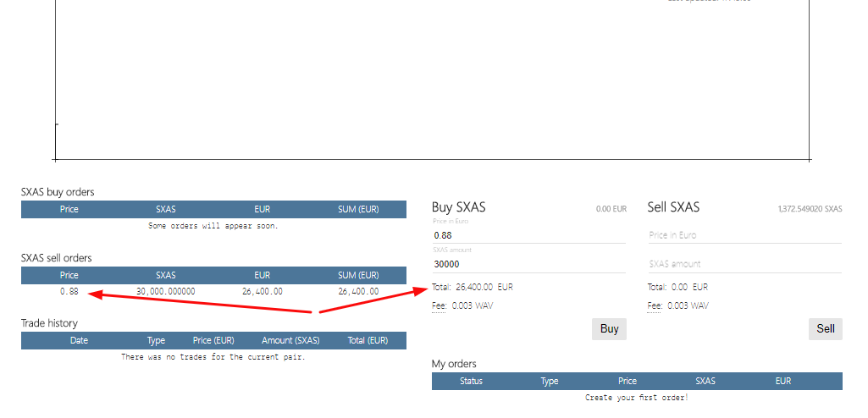Click the SUM (EUR) header in buy orders table
Image resolution: width=868 pixels, height=418 pixels.
(358, 210)
